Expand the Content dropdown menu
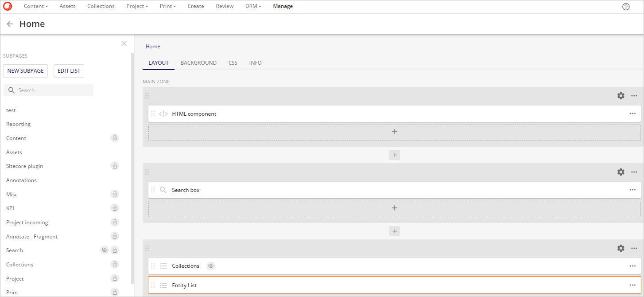 tap(36, 6)
